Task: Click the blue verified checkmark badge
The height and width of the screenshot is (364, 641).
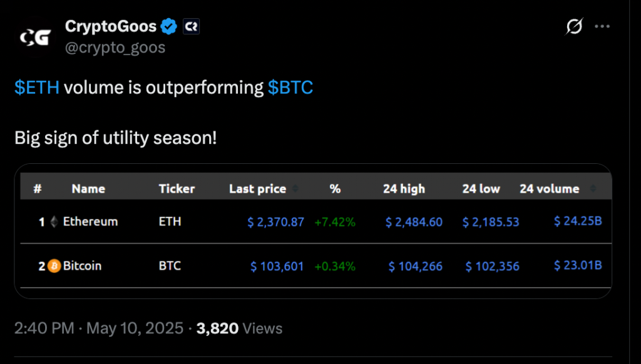Action: [168, 27]
